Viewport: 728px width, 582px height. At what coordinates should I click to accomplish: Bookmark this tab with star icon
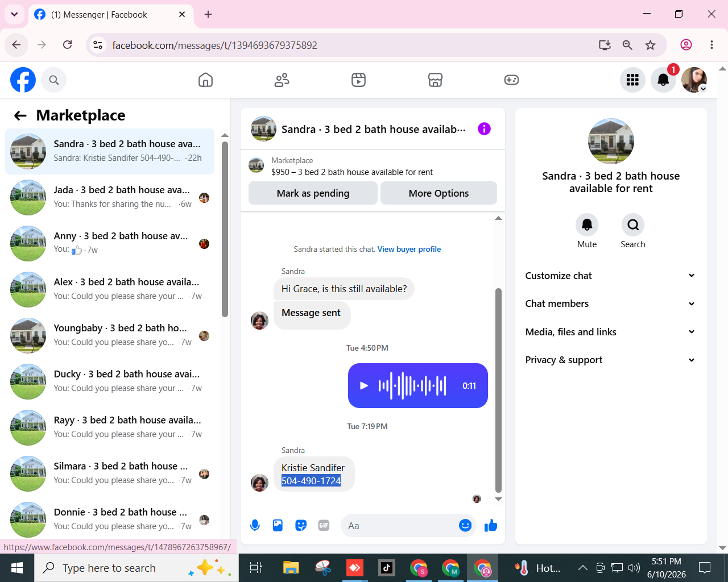point(651,45)
